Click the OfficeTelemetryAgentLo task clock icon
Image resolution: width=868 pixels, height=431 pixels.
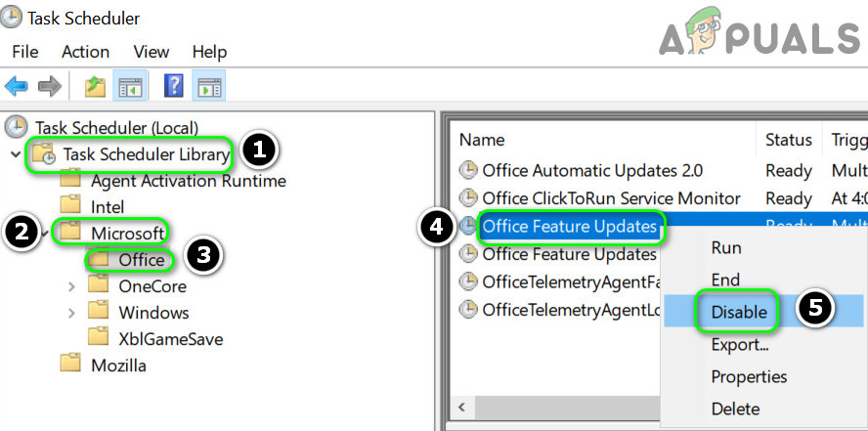(x=469, y=309)
